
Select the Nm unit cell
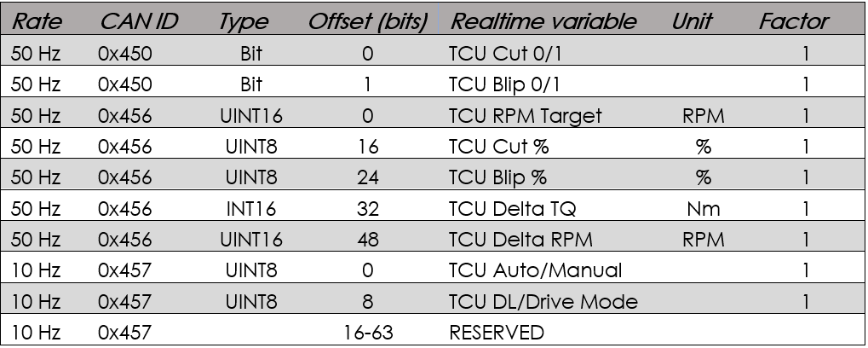tap(703, 209)
